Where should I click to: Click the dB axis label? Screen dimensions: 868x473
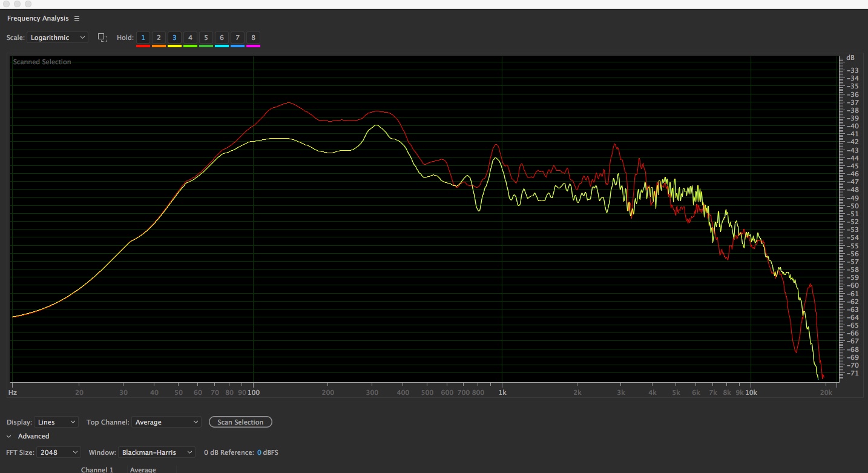(850, 58)
